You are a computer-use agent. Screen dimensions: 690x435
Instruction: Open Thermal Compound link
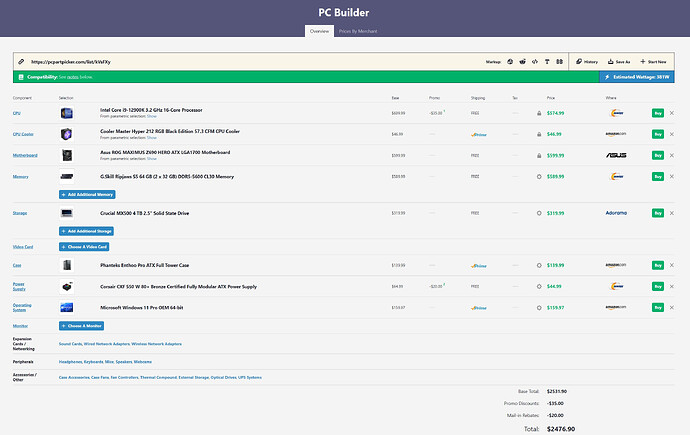(158, 377)
